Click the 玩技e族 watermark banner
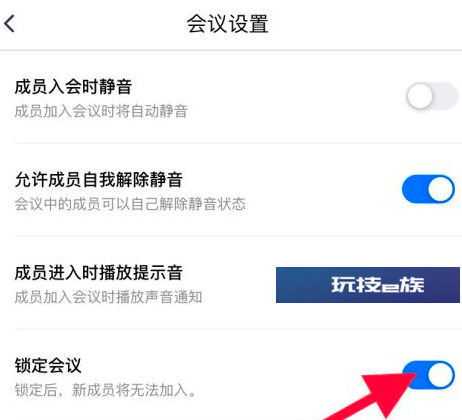Viewport: 462px width, 420px height. pyautogui.click(x=368, y=285)
